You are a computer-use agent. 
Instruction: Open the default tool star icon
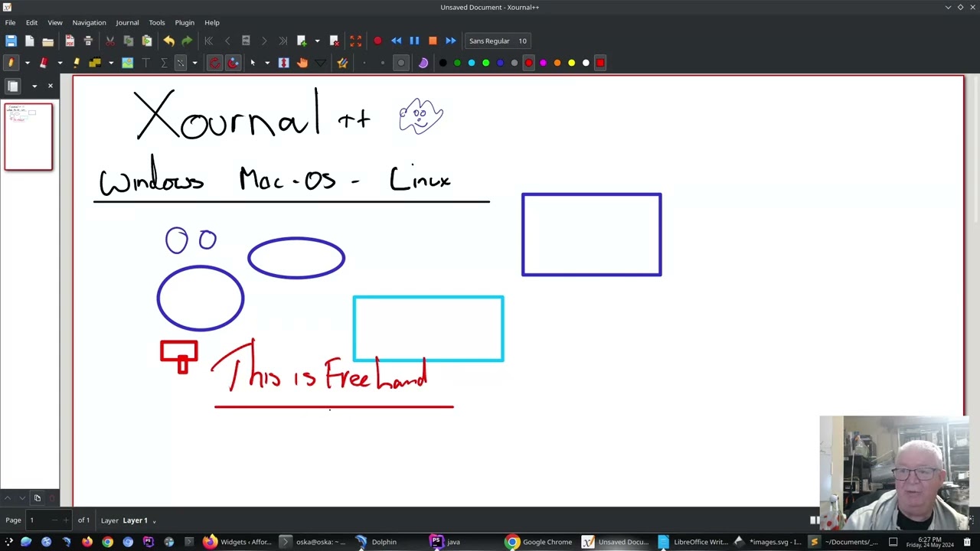point(342,63)
